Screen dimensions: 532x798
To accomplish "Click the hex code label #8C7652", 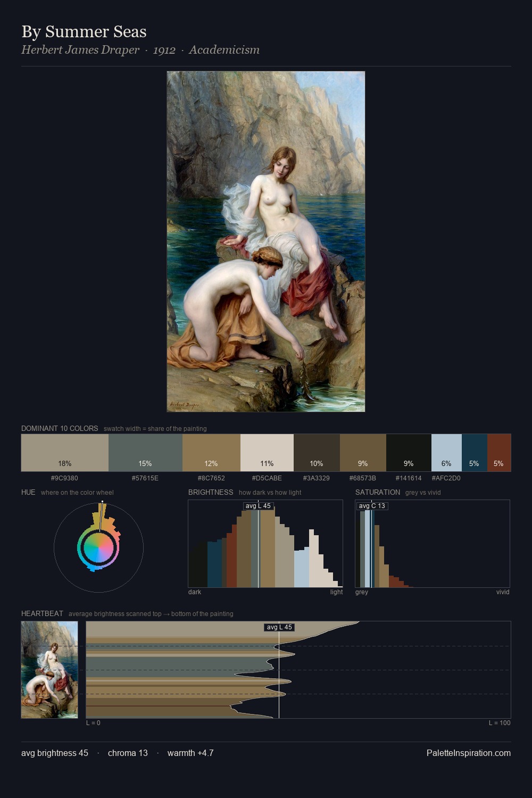I will [211, 478].
